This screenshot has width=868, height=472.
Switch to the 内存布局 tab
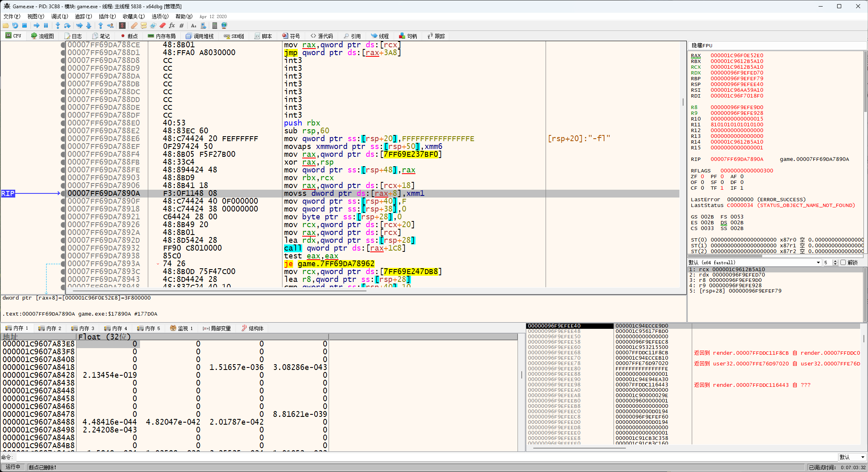click(162, 36)
